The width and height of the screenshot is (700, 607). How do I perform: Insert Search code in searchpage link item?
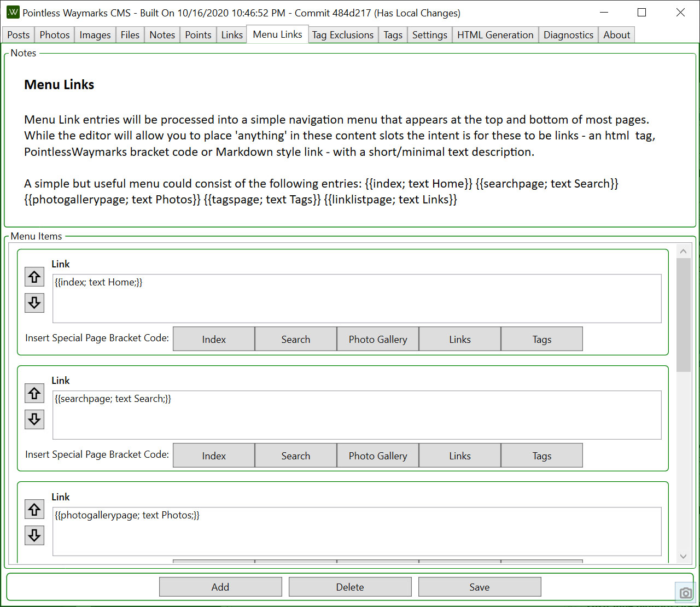point(296,456)
